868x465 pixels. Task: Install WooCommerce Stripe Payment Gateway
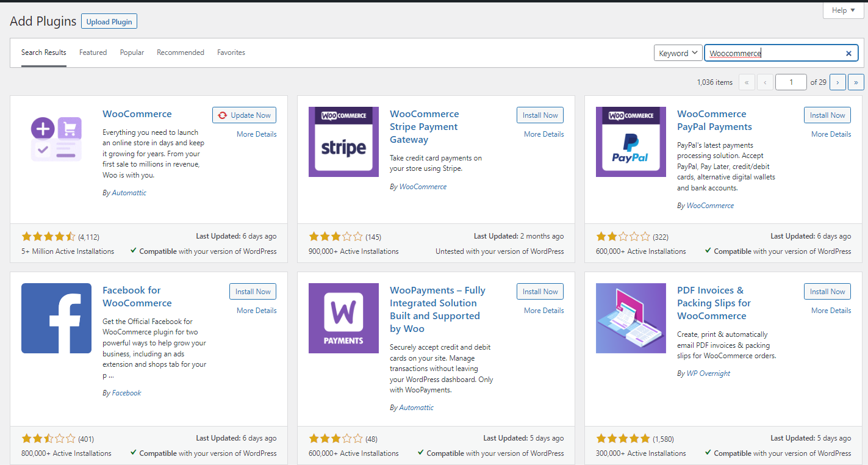pos(540,115)
